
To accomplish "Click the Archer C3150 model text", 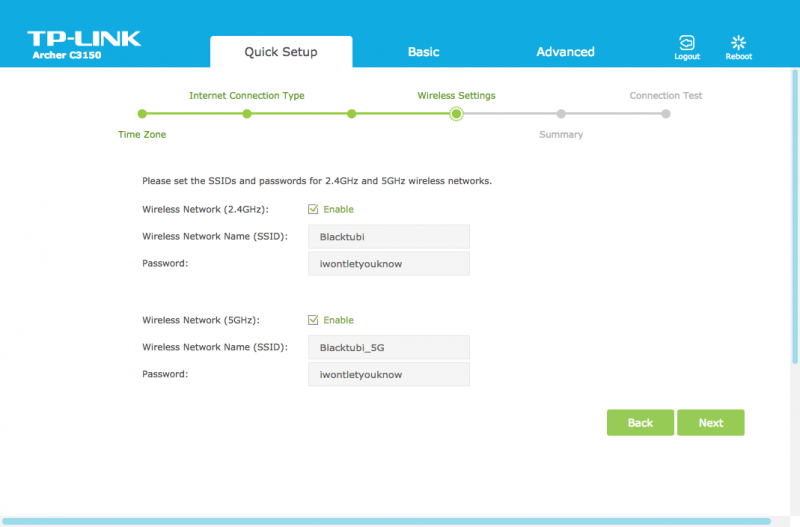I will 67,55.
